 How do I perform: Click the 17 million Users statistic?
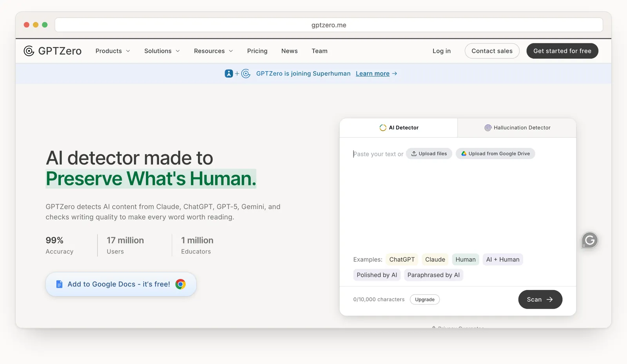[125, 245]
